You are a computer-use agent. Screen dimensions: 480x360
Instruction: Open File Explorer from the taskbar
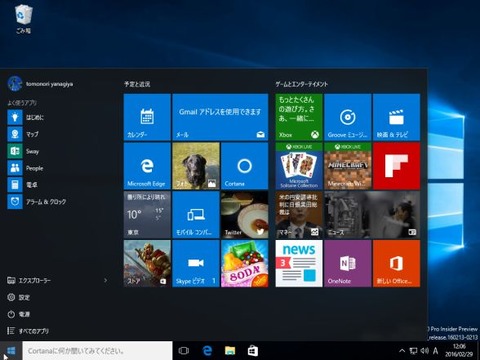230,351
